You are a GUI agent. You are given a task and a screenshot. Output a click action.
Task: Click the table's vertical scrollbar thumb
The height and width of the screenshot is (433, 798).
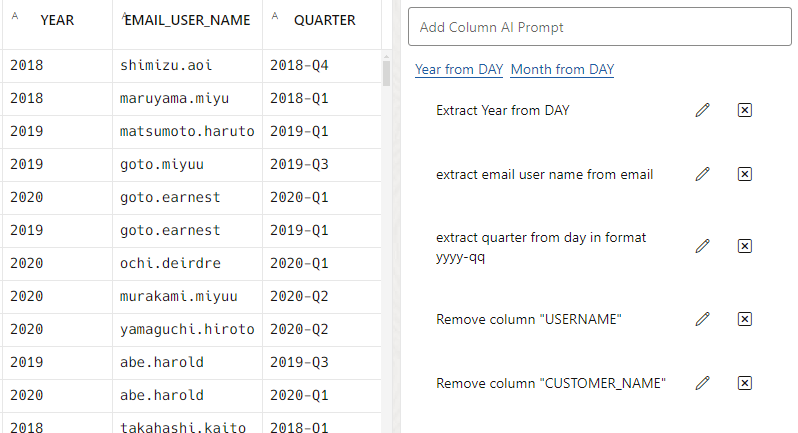pos(386,73)
